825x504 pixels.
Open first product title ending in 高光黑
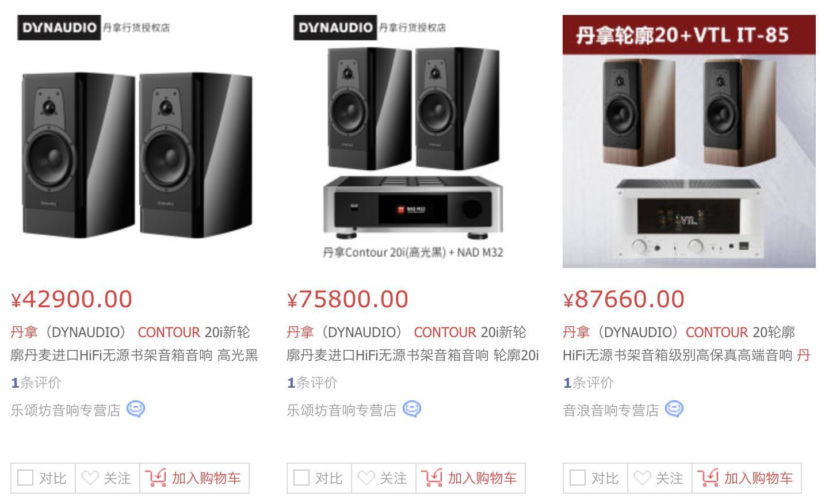point(134,343)
